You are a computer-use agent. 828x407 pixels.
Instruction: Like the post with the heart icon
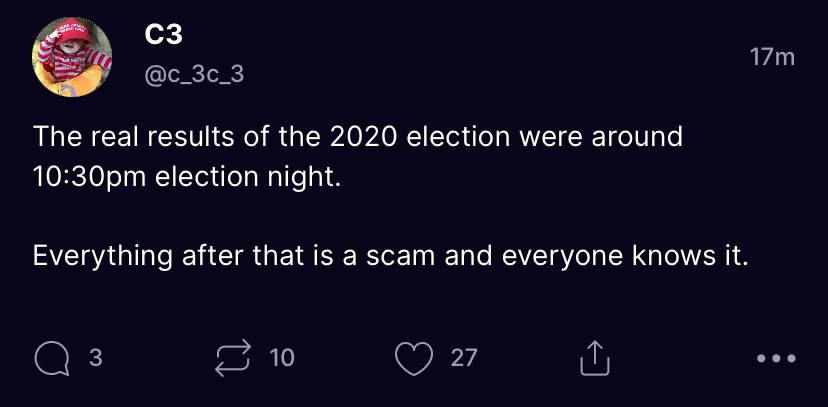click(x=416, y=357)
